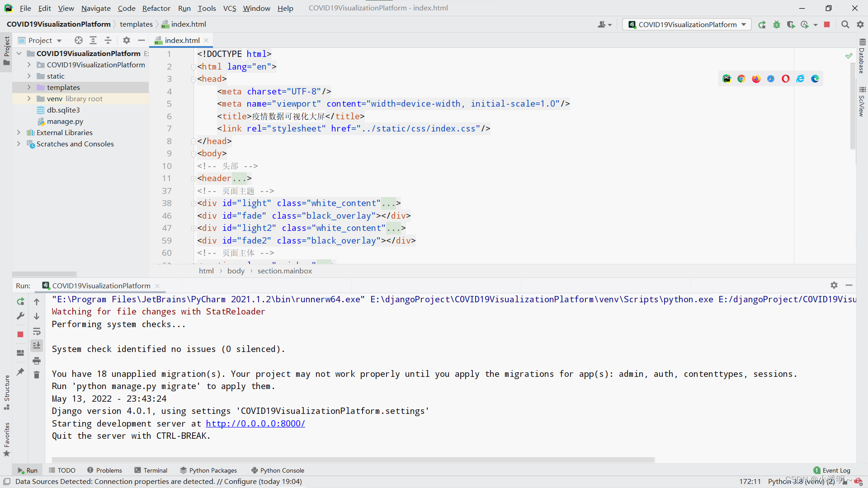
Task: Click Collapse All in Project panel
Action: pos(108,40)
